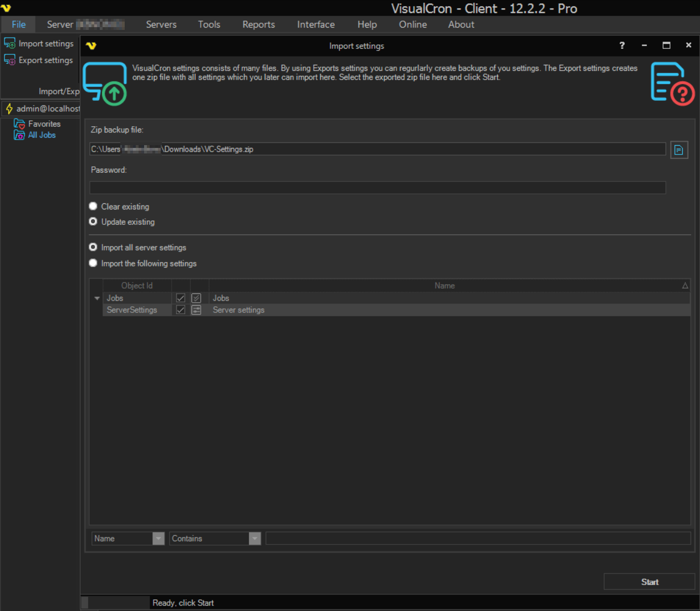The width and height of the screenshot is (700, 611).
Task: Click the Favorites folder icon
Action: click(x=19, y=124)
